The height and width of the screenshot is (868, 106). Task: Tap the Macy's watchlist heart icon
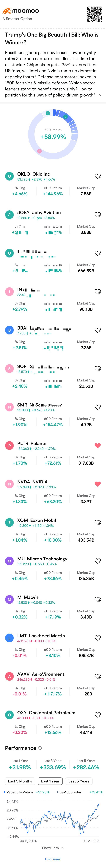point(98,599)
